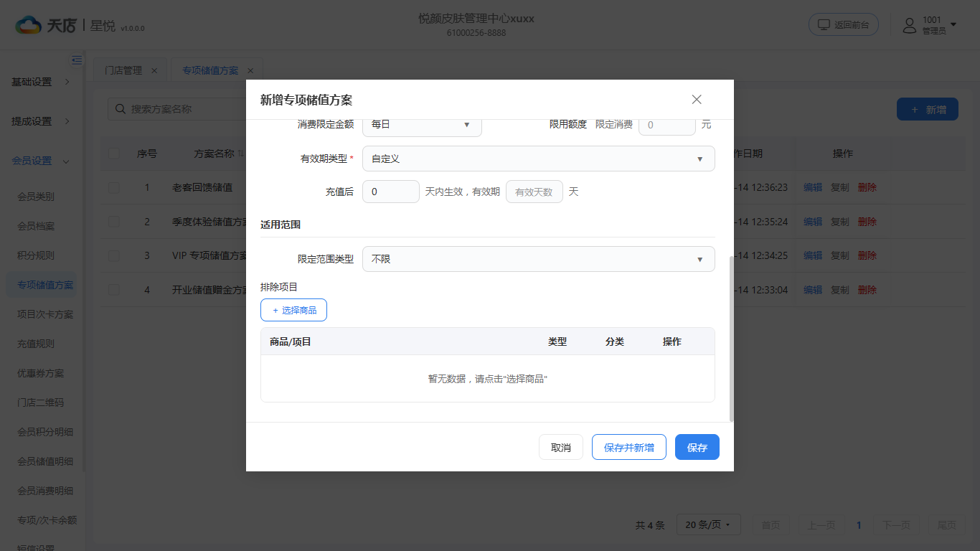Image resolution: width=980 pixels, height=551 pixels.
Task: Click the 保存 button
Action: tap(697, 447)
